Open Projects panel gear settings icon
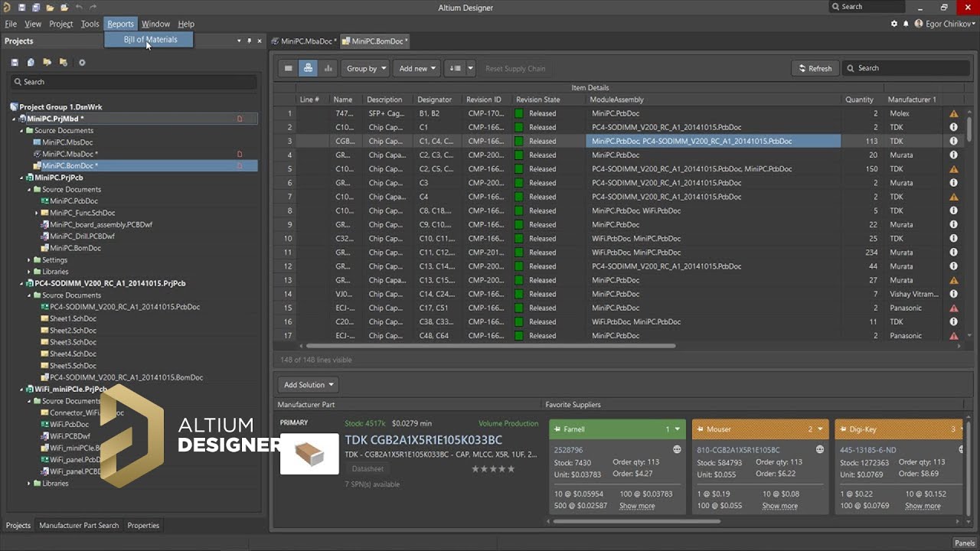The height and width of the screenshot is (551, 980). [82, 63]
